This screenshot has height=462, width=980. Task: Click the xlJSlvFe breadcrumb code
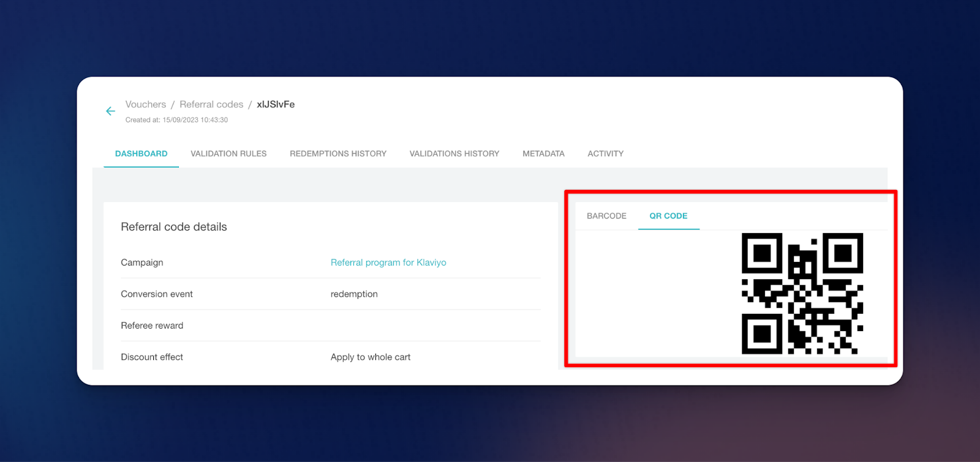pos(276,105)
